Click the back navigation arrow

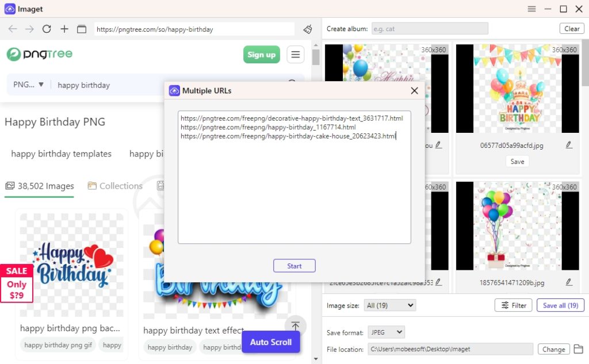point(13,29)
